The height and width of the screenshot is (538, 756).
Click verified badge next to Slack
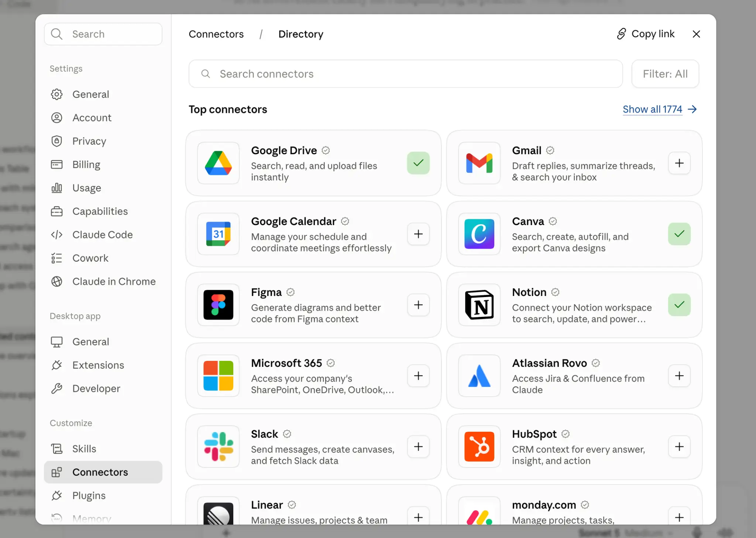(x=287, y=434)
